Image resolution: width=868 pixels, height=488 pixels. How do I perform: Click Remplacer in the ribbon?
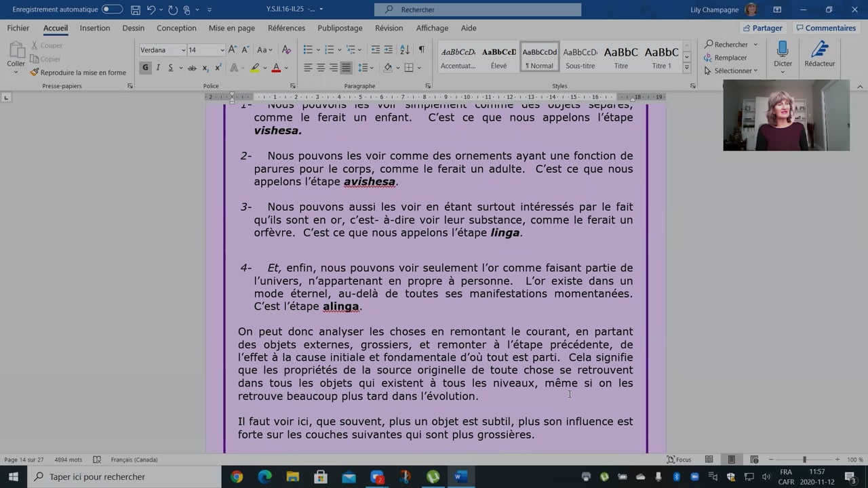pos(726,58)
